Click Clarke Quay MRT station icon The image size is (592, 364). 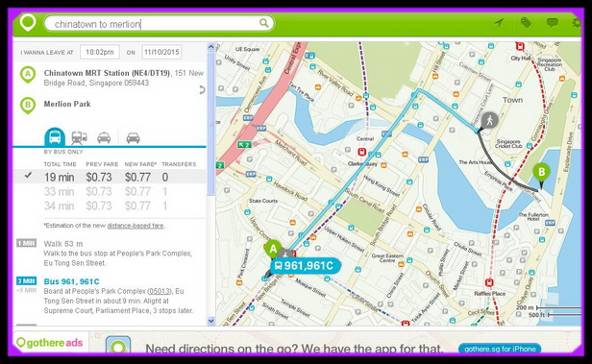click(362, 153)
